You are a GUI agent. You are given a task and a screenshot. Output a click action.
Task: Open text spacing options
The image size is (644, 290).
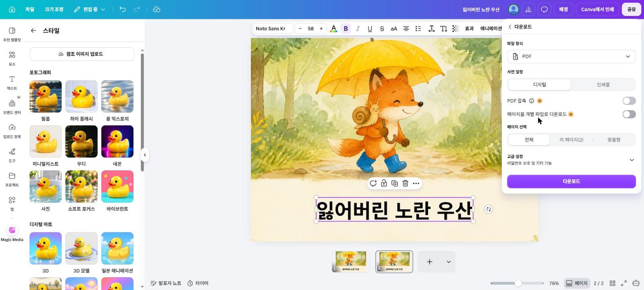point(432,28)
